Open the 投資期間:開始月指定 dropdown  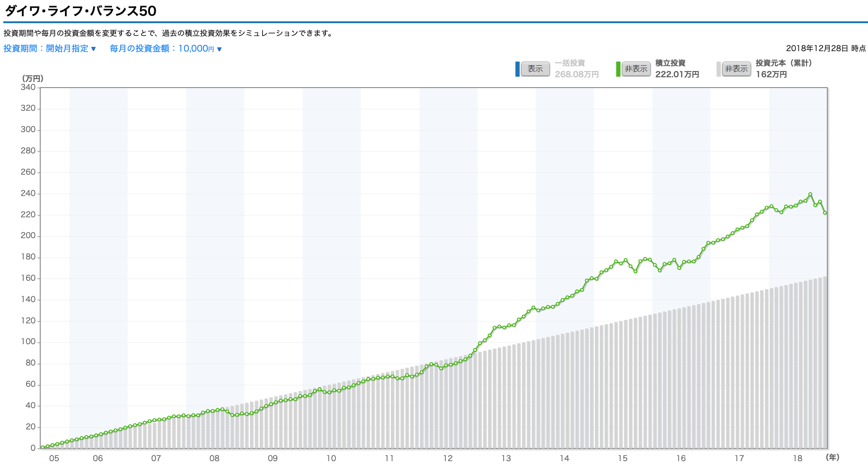(50, 48)
